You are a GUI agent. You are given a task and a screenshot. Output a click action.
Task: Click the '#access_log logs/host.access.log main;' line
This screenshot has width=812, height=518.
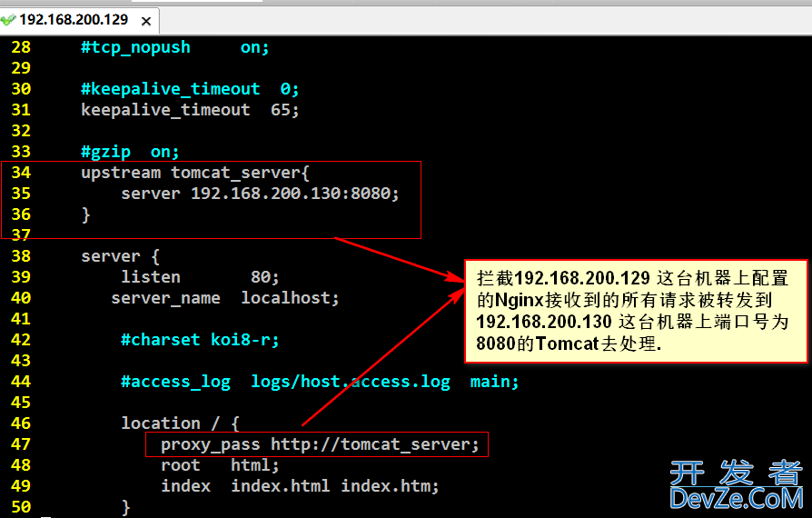point(320,382)
